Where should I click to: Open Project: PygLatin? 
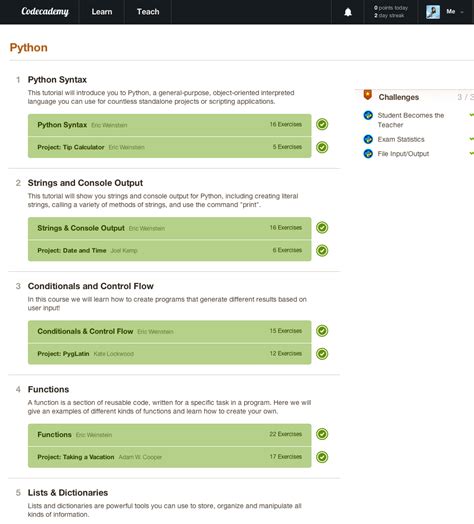169,354
